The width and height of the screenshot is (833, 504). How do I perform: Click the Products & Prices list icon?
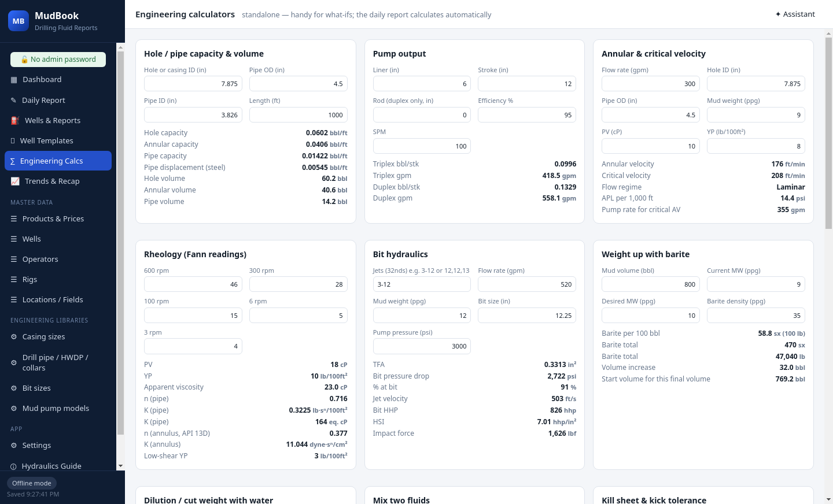[x=14, y=218]
